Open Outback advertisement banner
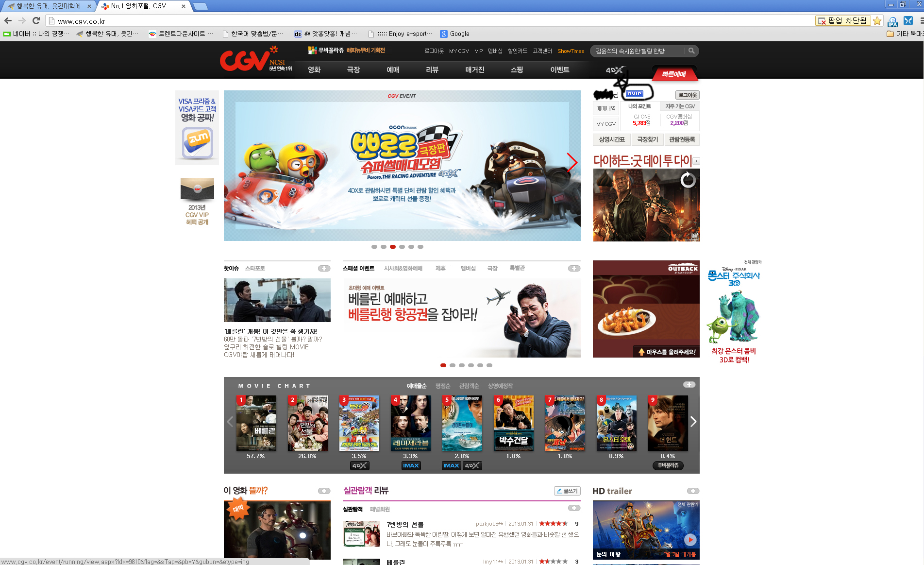924x565 pixels. (x=646, y=309)
